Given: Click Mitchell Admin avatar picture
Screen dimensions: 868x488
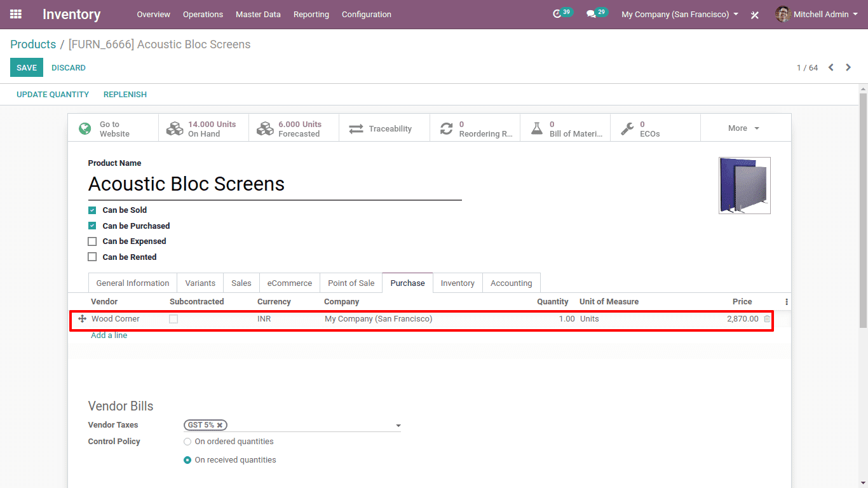Looking at the screenshot, I should pyautogui.click(x=783, y=14).
